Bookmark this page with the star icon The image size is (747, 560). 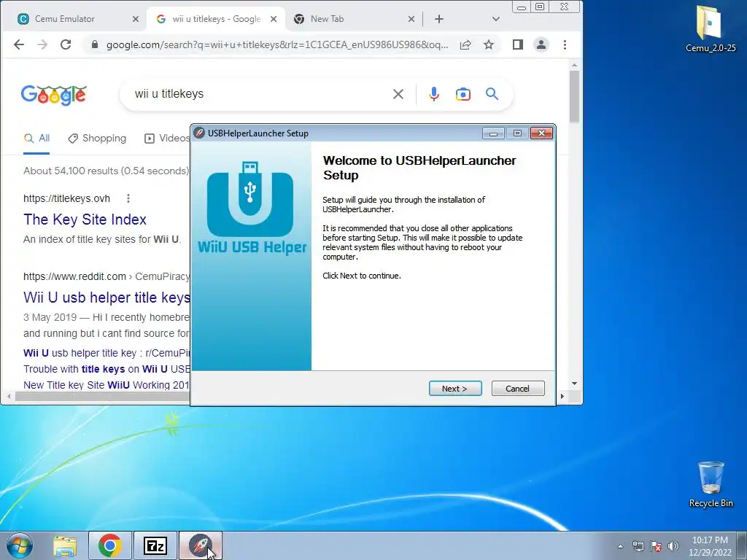488,44
